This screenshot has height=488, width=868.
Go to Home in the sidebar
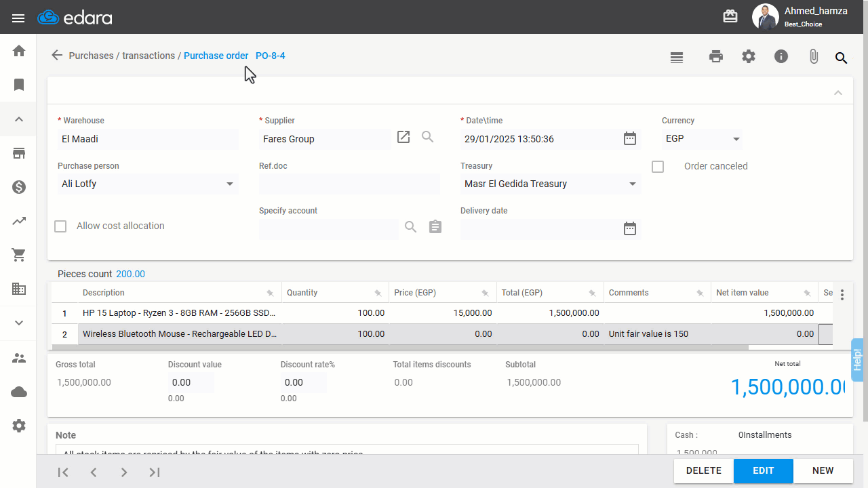19,51
